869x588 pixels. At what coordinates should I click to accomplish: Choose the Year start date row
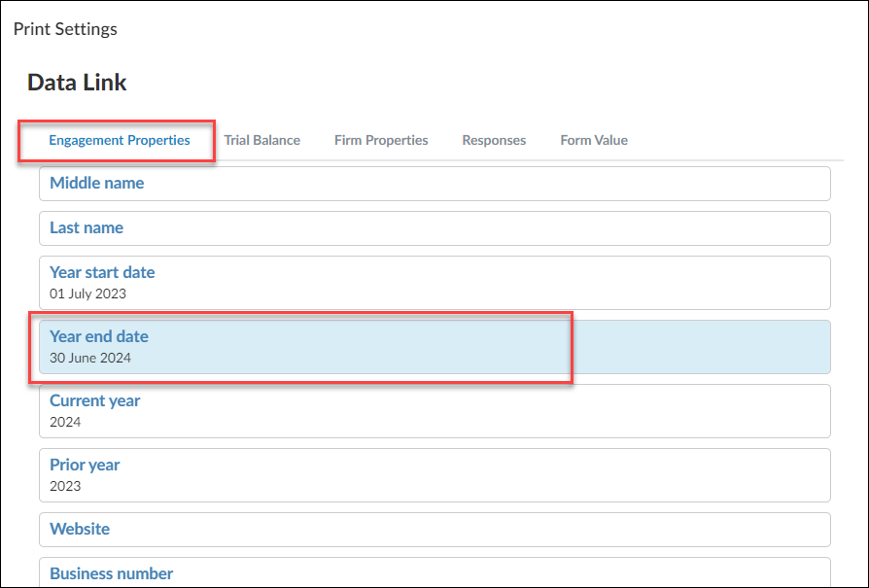coord(434,283)
